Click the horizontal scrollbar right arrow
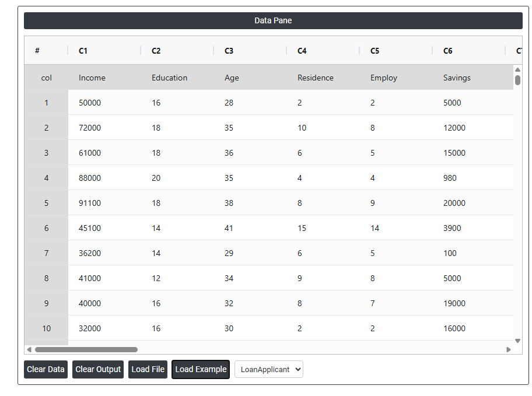532x396 pixels. coord(509,350)
